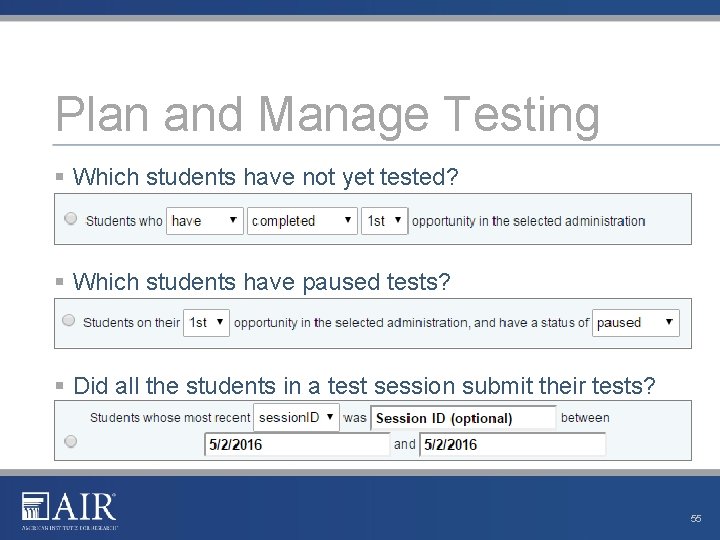Select the "Students whose most recent" radio button

(70, 441)
